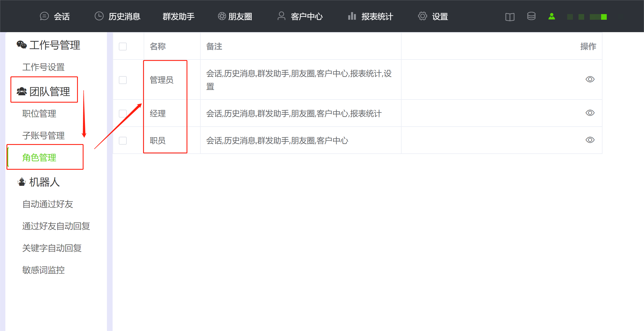Screen dimensions: 644x331
Task: Click the 管理员 permissions remark text
Action: point(299,80)
